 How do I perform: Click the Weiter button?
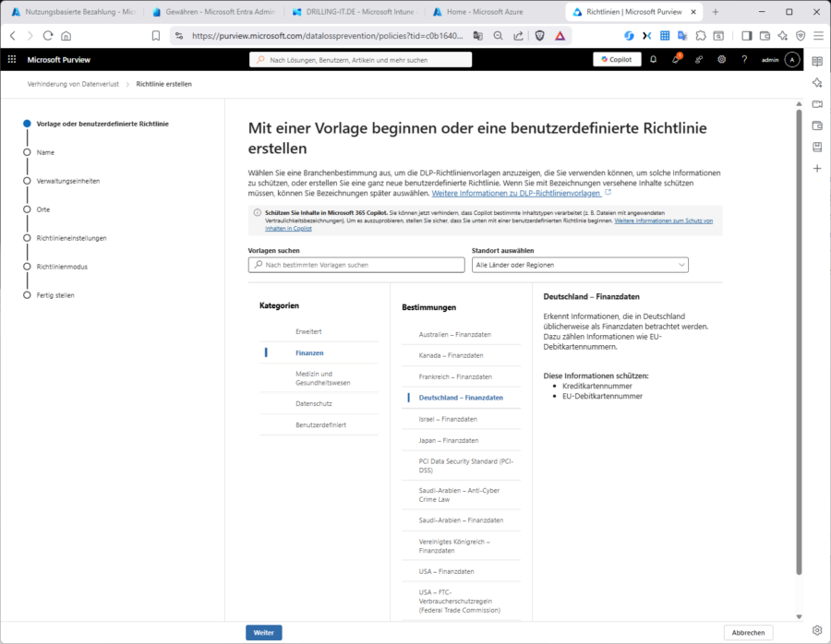coord(263,632)
